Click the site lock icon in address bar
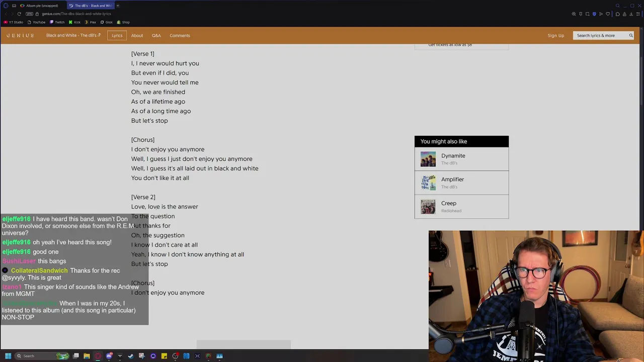 (37, 14)
